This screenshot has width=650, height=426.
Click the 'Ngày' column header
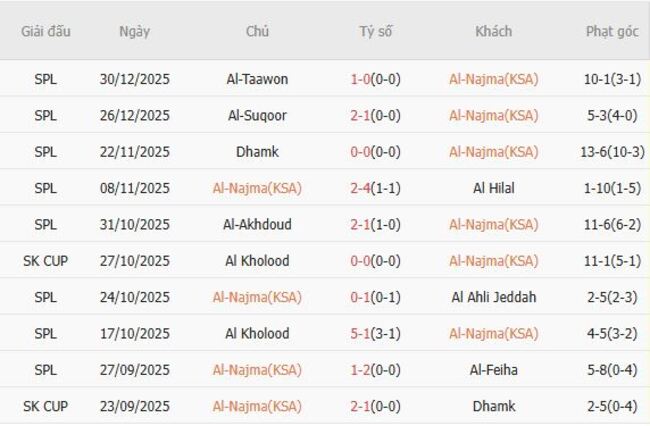135,31
